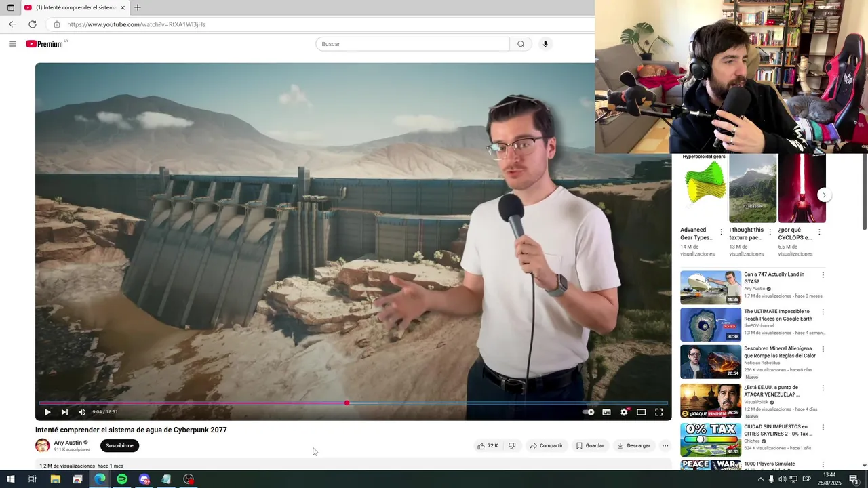Open the player settings gear
This screenshot has width=868, height=488.
click(x=624, y=412)
